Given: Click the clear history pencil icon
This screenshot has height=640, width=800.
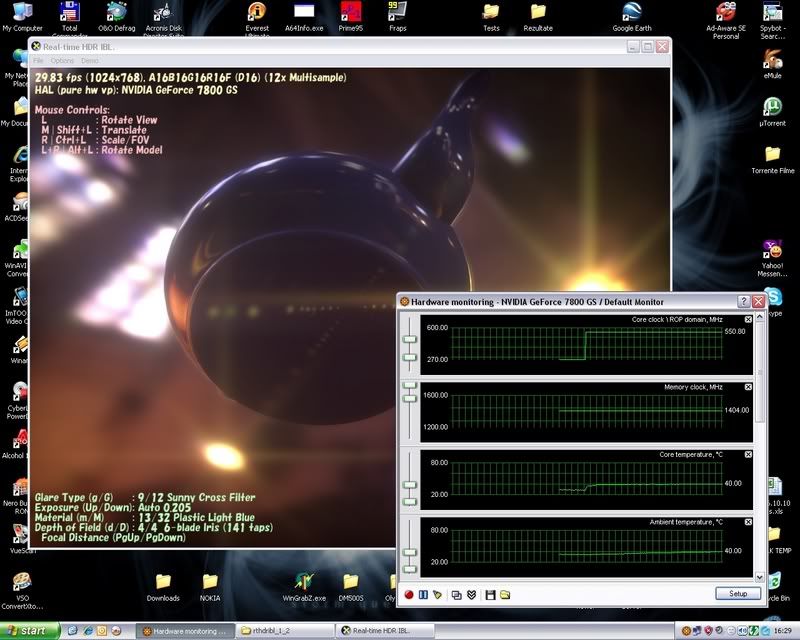Looking at the screenshot, I should [437, 594].
